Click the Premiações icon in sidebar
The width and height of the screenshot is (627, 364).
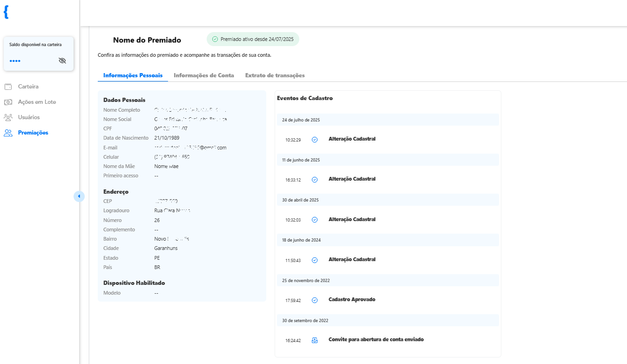8,133
